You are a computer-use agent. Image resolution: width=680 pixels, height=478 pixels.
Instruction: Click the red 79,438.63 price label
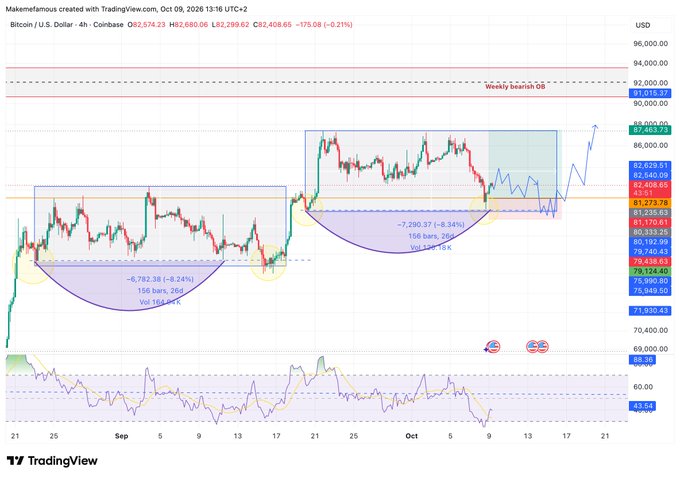(650, 262)
